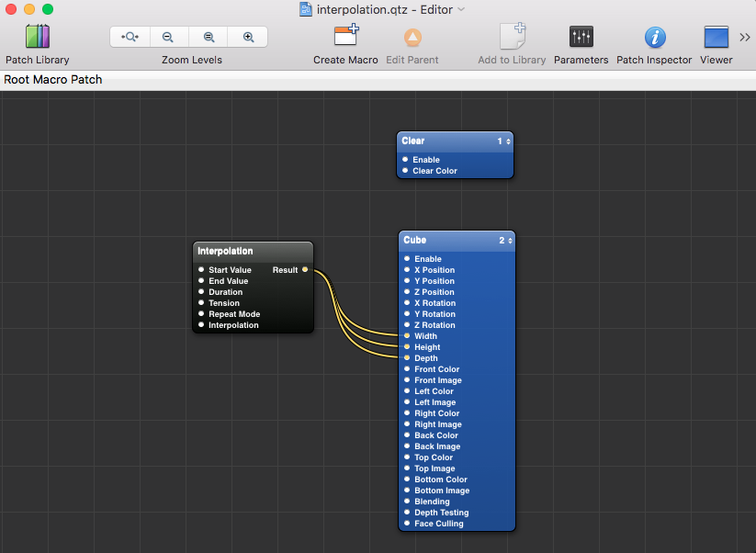Click the Top Color port
The width and height of the screenshot is (756, 553).
407,457
